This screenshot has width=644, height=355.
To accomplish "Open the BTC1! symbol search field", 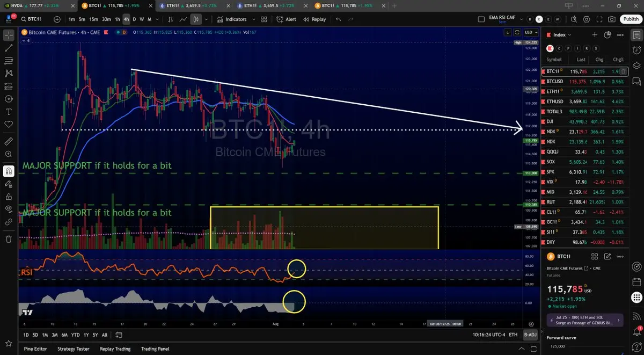I will tap(35, 19).
